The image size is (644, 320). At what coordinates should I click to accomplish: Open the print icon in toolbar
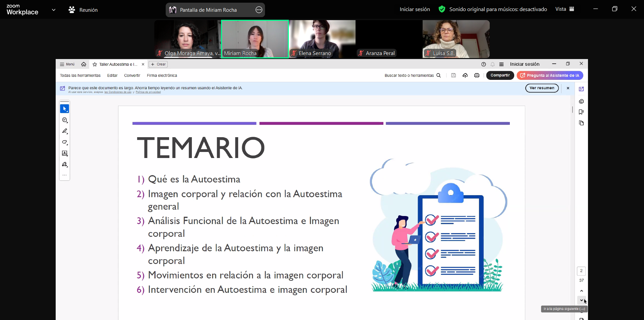(x=477, y=75)
